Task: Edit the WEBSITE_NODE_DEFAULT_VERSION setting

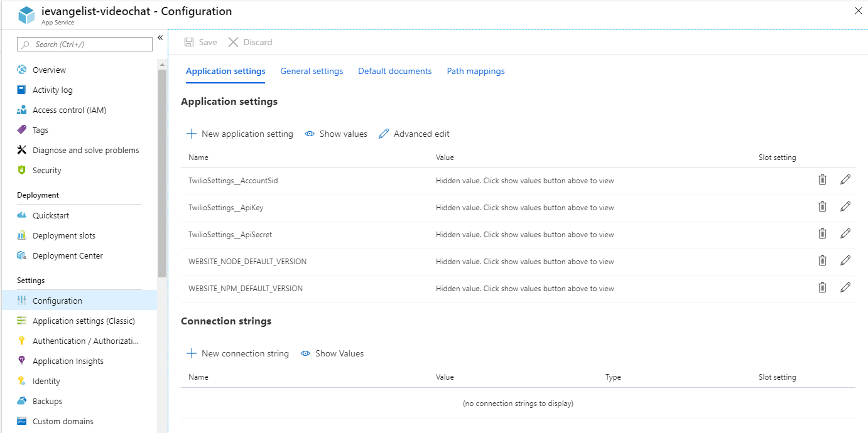Action: point(845,260)
